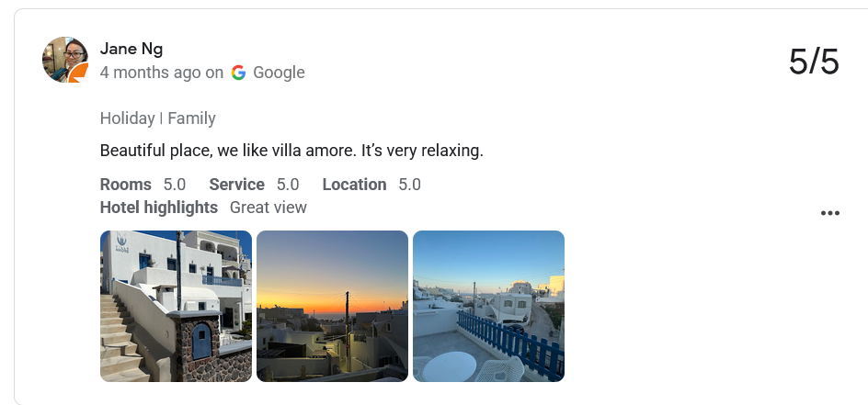Click Jane Ng's profile picture
The width and height of the screenshot is (868, 405).
(63, 58)
